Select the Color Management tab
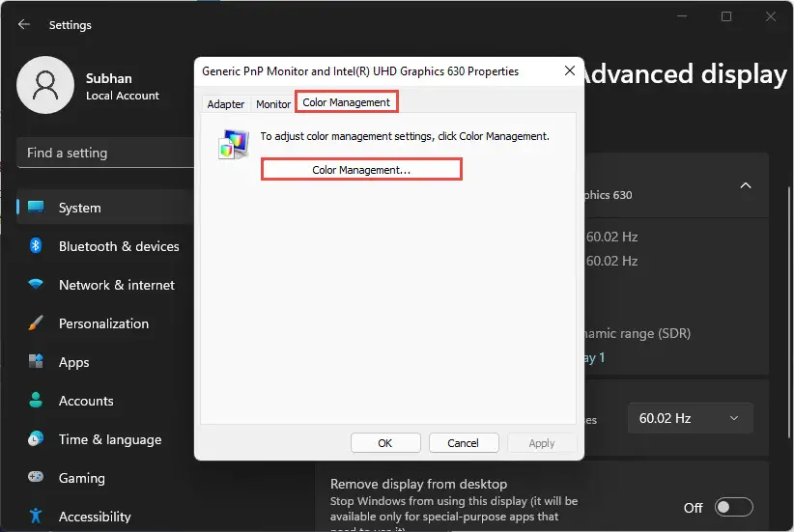Image resolution: width=794 pixels, height=532 pixels. [347, 102]
